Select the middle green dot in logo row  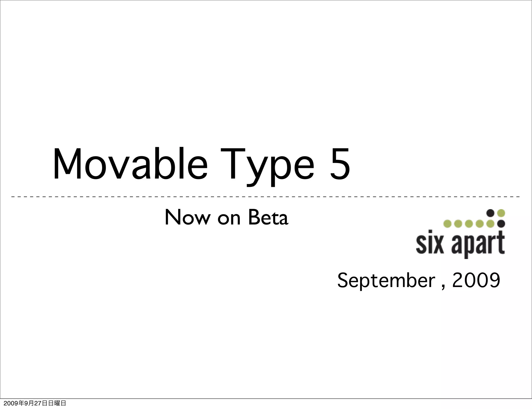469,224
